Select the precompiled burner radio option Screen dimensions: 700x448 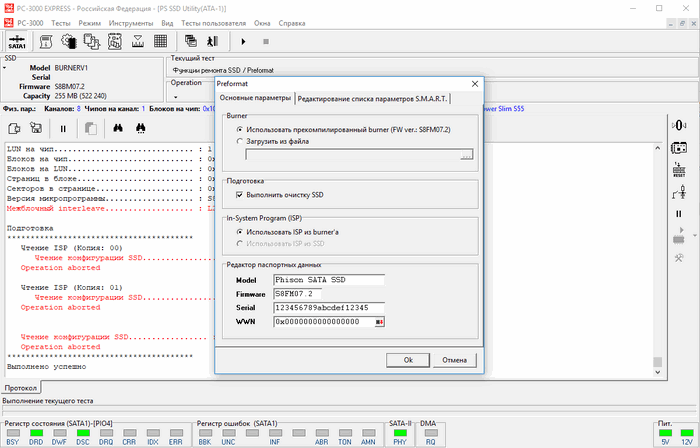pos(239,129)
